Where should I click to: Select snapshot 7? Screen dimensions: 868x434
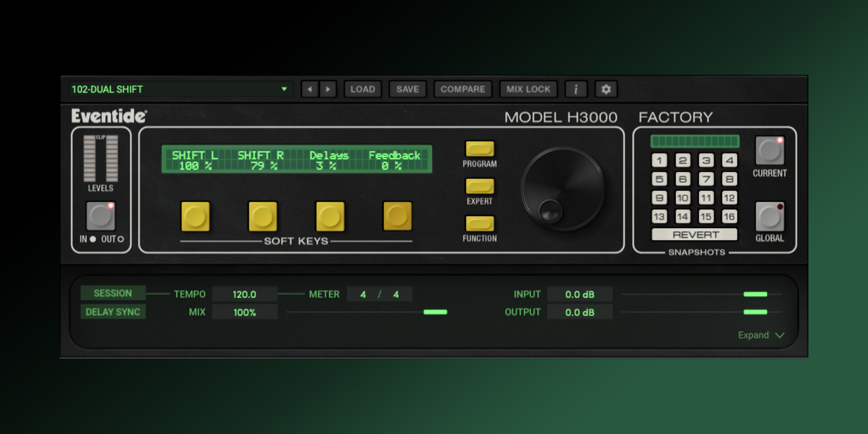click(706, 179)
